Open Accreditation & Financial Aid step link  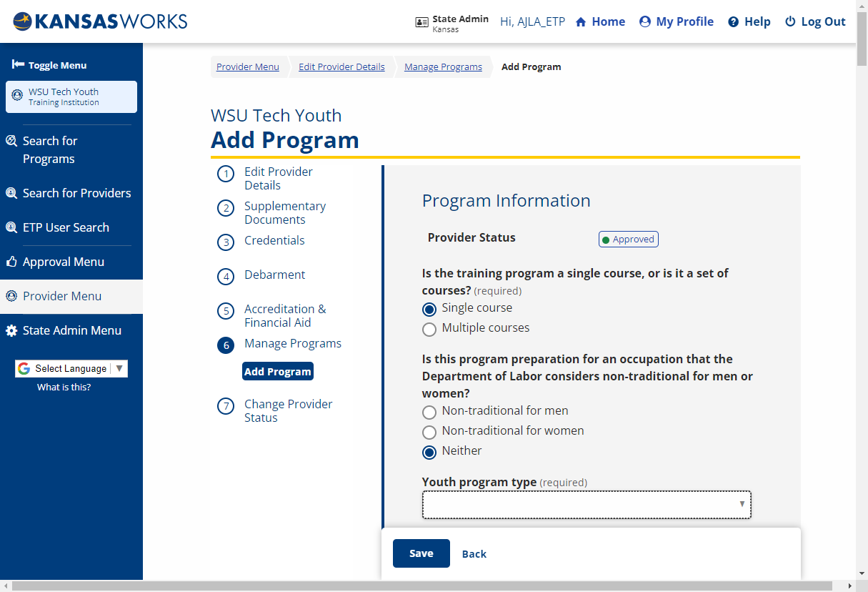pyautogui.click(x=285, y=316)
